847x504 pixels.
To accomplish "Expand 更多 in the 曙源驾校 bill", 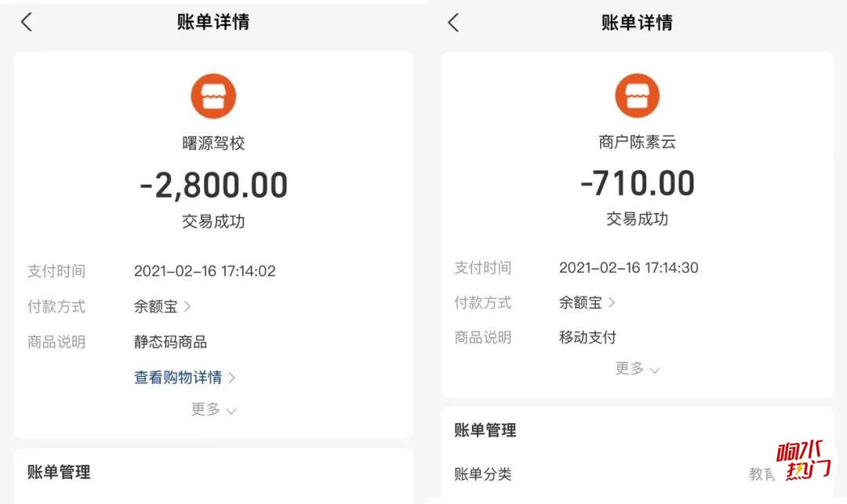I will coord(213,410).
